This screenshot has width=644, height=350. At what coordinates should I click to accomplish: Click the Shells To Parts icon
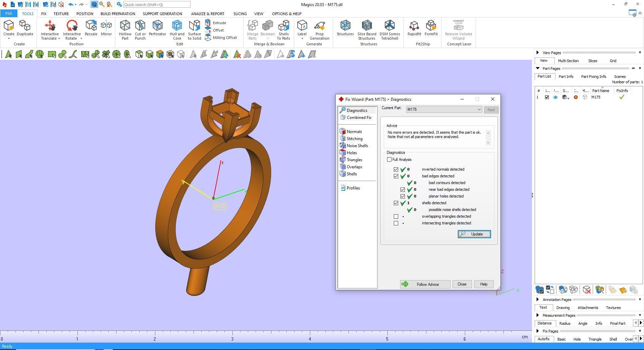pos(283,30)
